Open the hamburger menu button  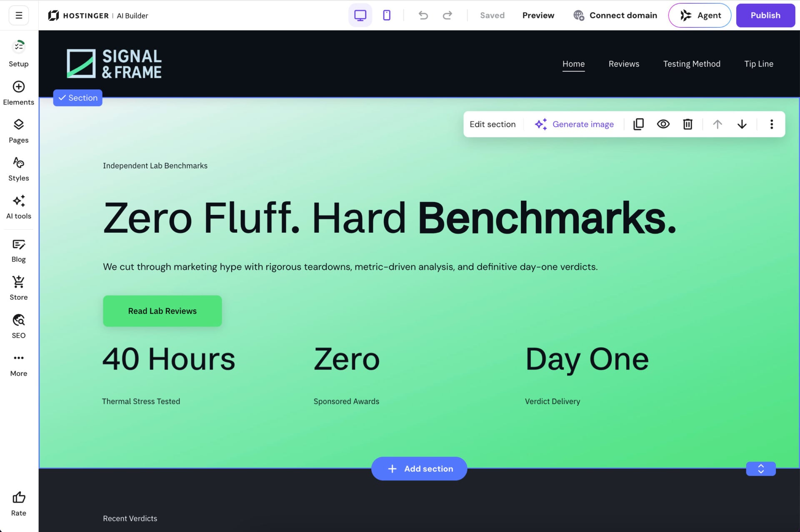tap(19, 15)
